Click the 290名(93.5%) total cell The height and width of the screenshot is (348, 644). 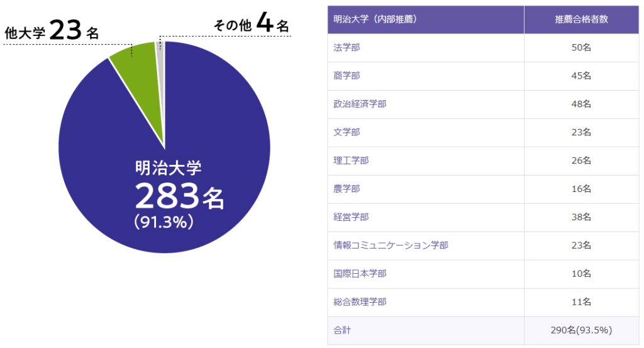click(581, 330)
